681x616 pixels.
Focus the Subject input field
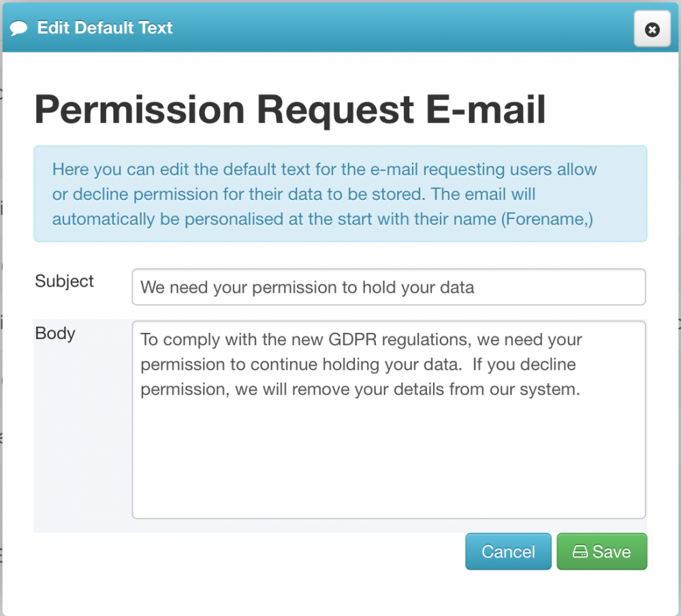tap(389, 287)
